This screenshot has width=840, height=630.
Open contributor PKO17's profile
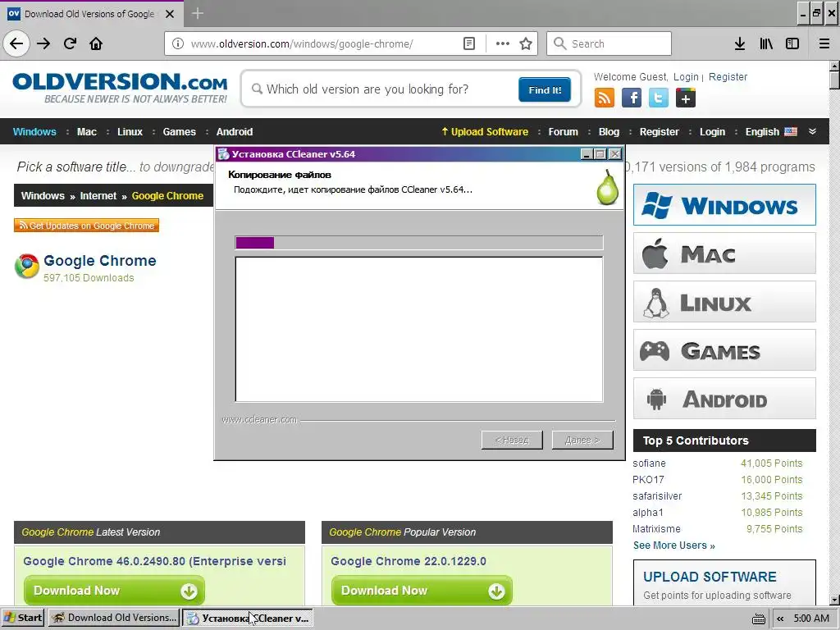[648, 479]
